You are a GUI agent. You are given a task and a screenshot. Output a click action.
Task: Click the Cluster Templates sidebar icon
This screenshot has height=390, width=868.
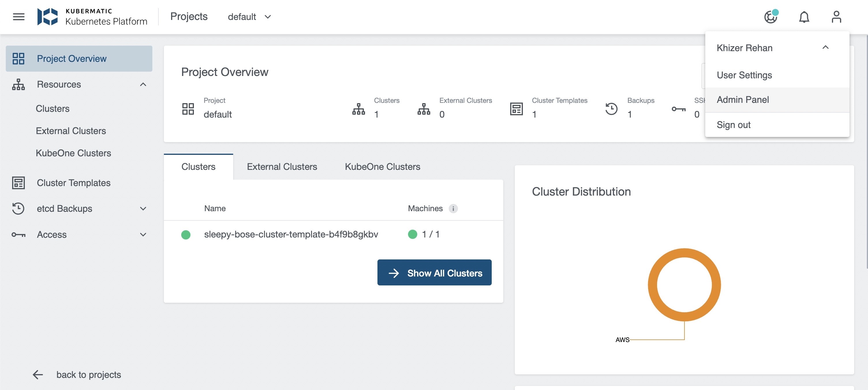click(x=18, y=183)
